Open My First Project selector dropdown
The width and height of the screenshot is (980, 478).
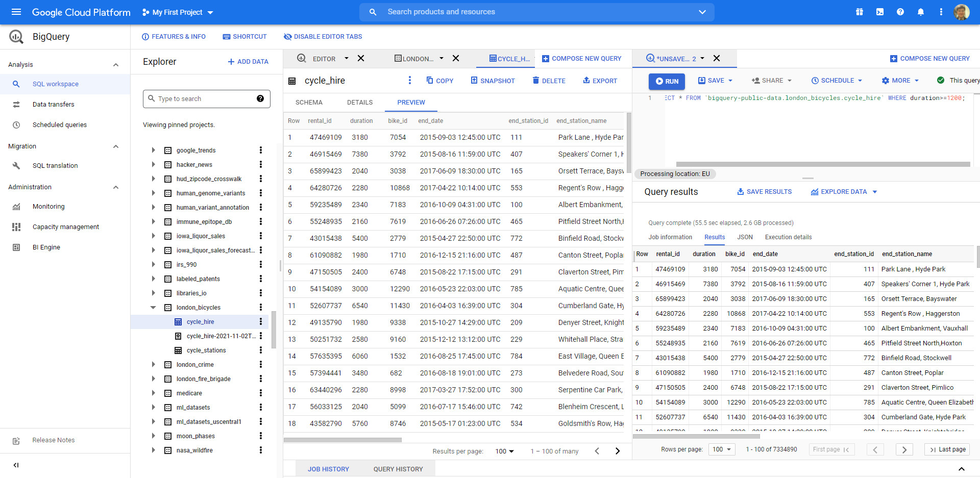(178, 12)
